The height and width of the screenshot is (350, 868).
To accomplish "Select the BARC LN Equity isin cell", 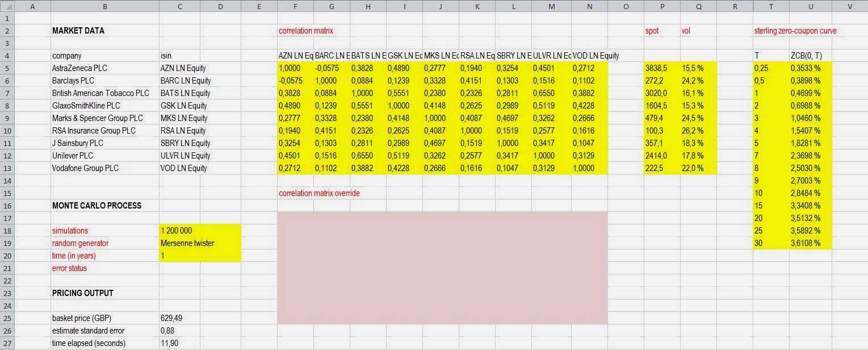I will click(x=179, y=81).
